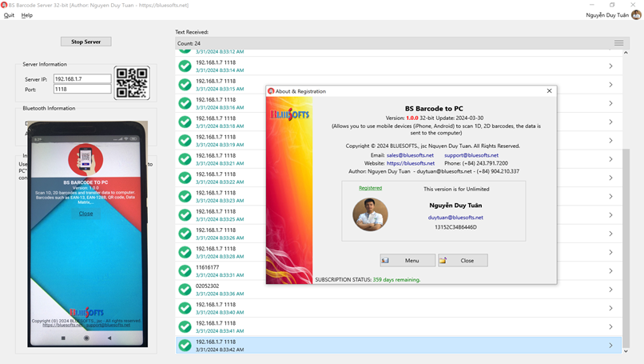Expand the chevron on 8:33:41 AM row

click(x=610, y=327)
